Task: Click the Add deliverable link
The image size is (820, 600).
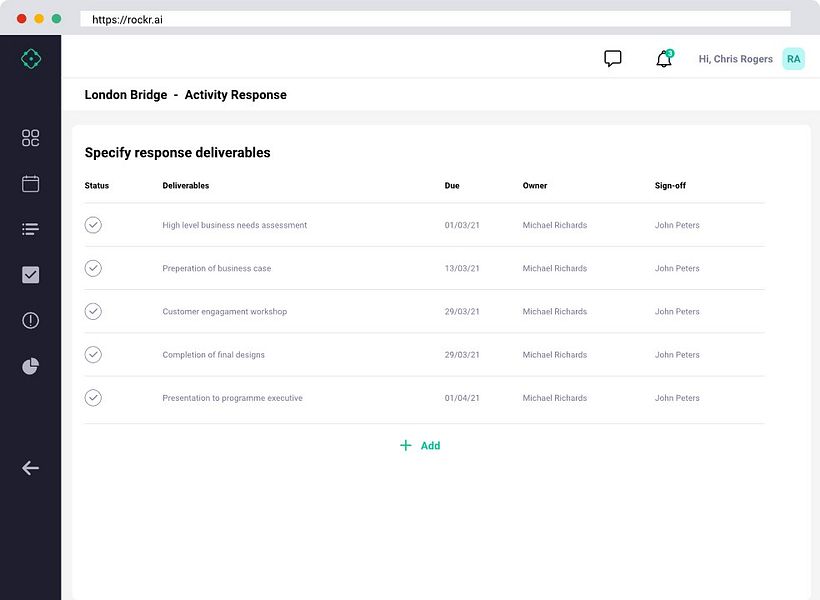Action: click(420, 445)
